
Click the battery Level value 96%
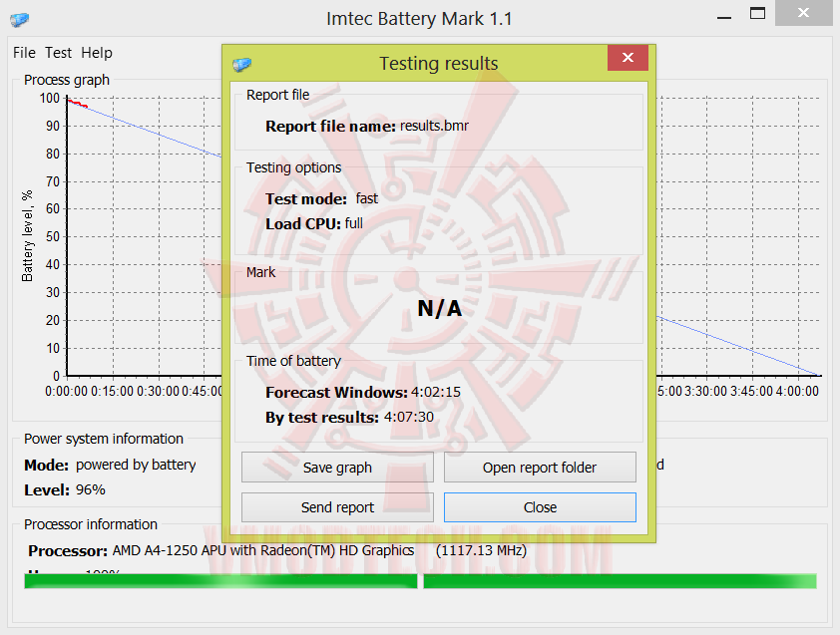point(91,489)
